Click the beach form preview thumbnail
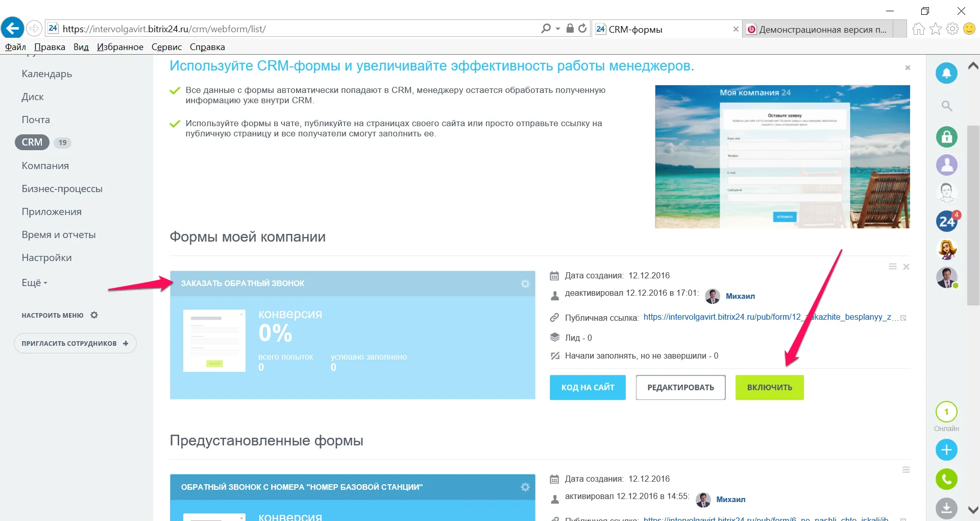Screen dimensions: 980x521 tap(782, 157)
